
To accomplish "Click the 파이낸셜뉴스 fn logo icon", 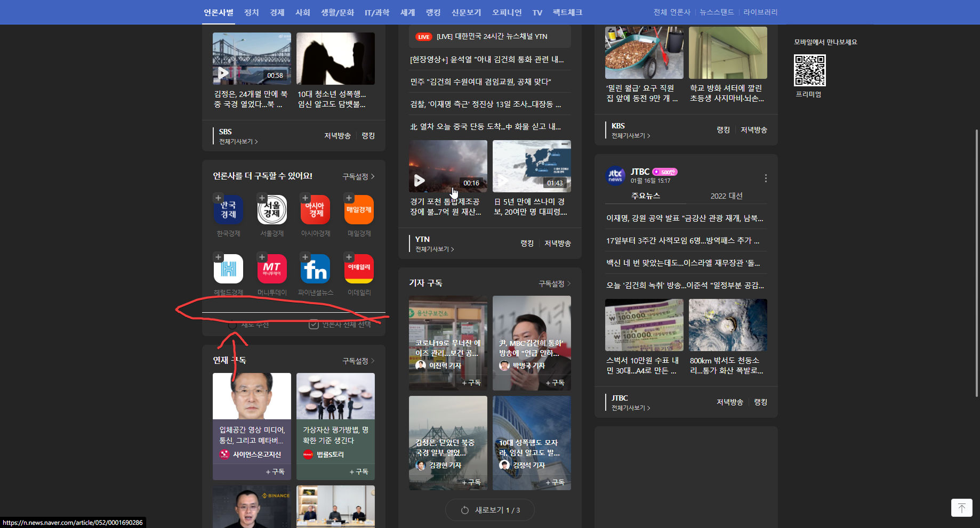I will pyautogui.click(x=315, y=269).
